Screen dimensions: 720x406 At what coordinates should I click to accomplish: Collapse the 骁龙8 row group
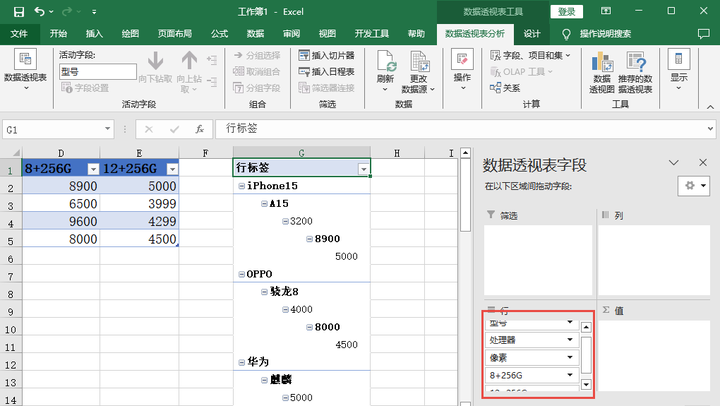[x=264, y=292]
